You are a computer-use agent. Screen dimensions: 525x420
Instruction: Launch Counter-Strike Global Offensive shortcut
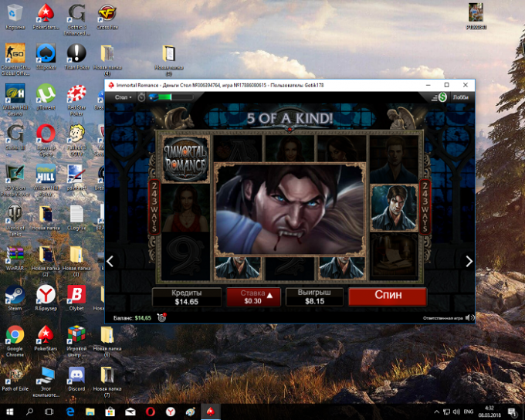point(15,59)
